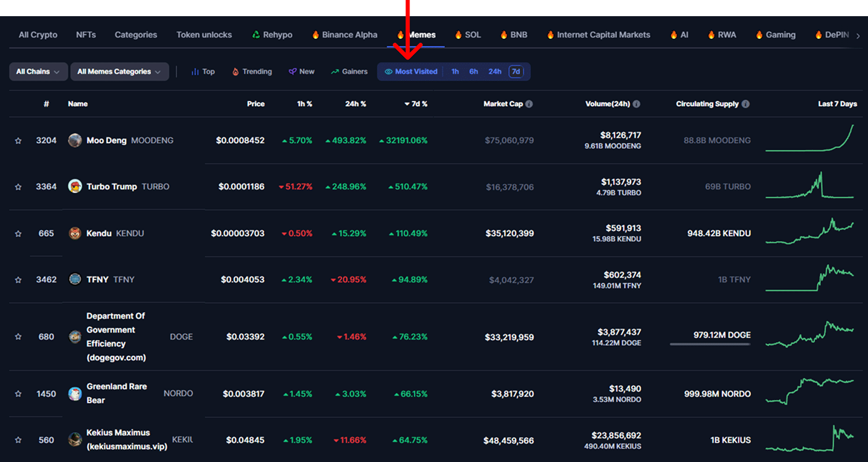Click Moo Deng volume $8,126,717
The width and height of the screenshot is (868, 462).
(x=621, y=135)
